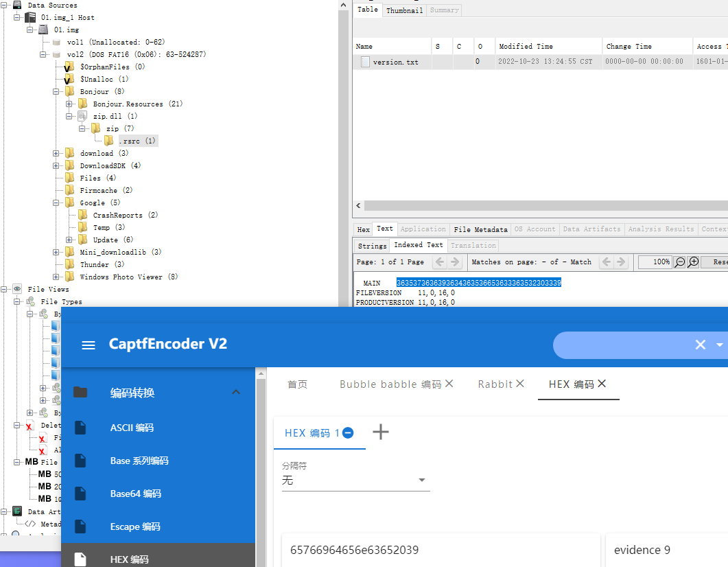Click the ASCII 编码 file icon

point(80,428)
